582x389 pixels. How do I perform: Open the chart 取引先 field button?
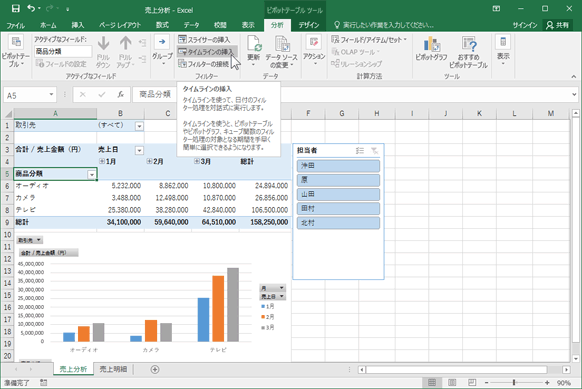point(30,240)
